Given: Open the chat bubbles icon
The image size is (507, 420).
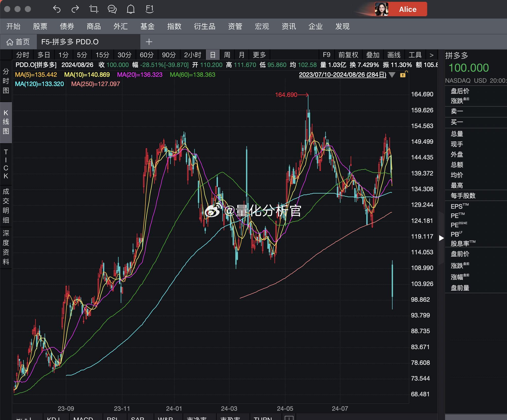Looking at the screenshot, I should 112,9.
